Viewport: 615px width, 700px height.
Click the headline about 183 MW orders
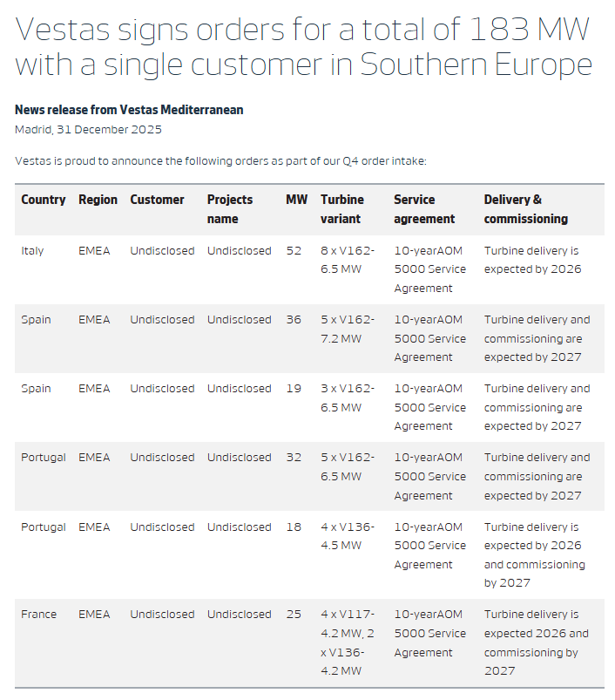pos(303,47)
